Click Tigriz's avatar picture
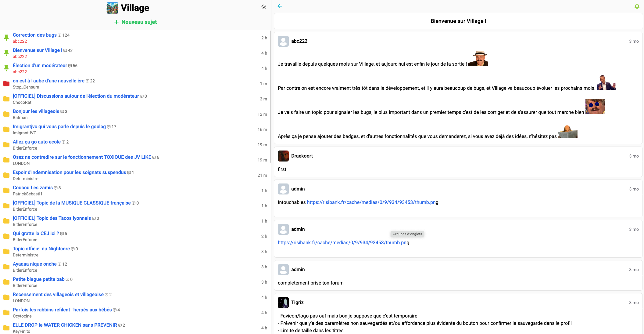644x334 pixels. (283, 303)
